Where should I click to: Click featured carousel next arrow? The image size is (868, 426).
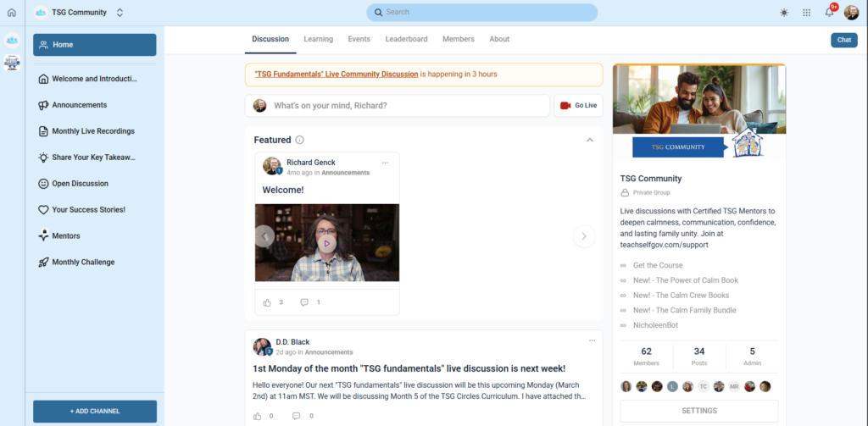pos(584,236)
